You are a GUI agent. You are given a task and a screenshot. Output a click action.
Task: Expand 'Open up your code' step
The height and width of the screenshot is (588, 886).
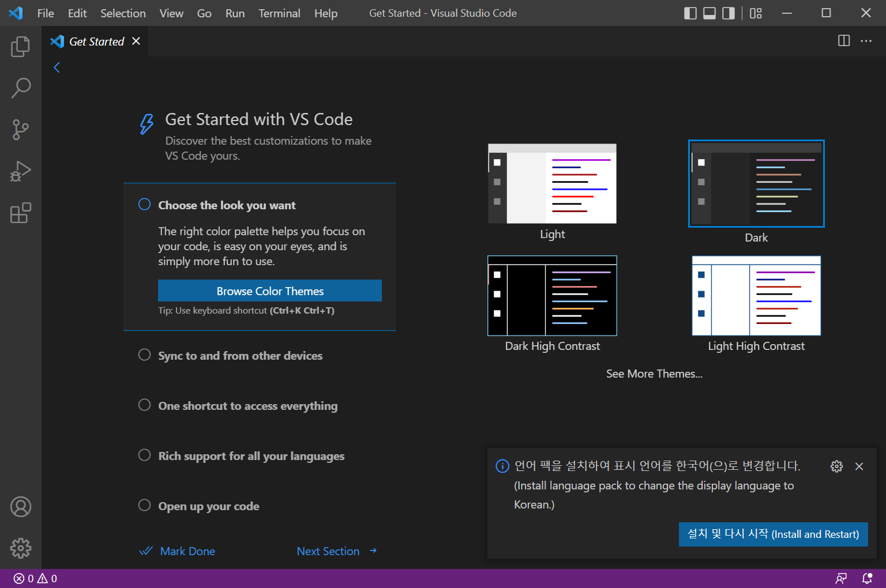pos(209,506)
